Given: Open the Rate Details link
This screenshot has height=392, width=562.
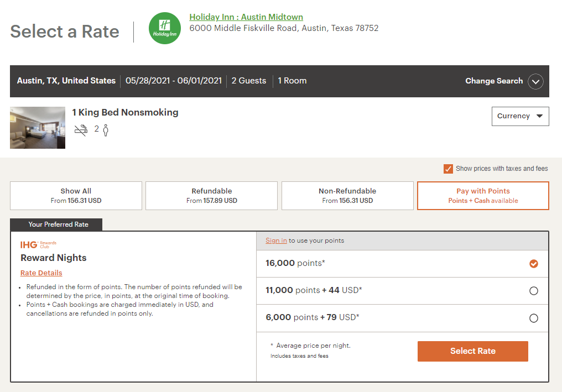Looking at the screenshot, I should point(41,273).
